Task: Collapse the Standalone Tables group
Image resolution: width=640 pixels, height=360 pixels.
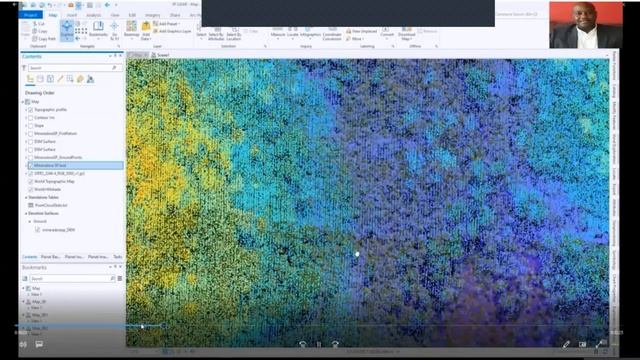Action: tap(26, 198)
